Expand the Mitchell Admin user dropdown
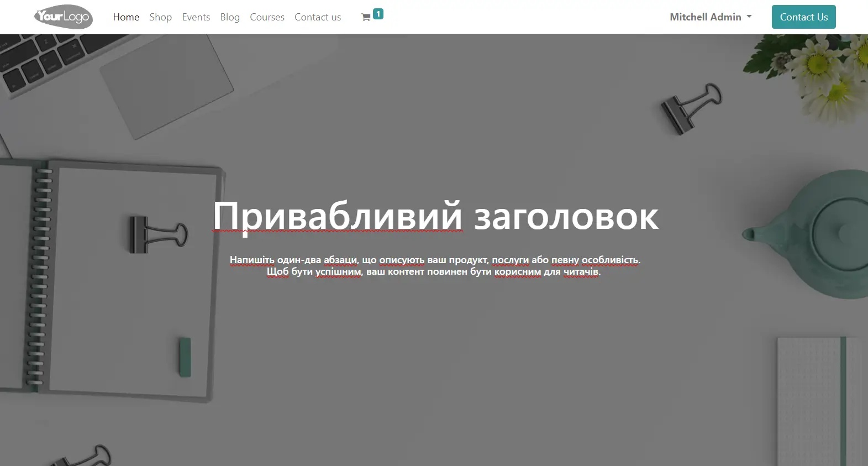This screenshot has height=466, width=868. point(711,17)
